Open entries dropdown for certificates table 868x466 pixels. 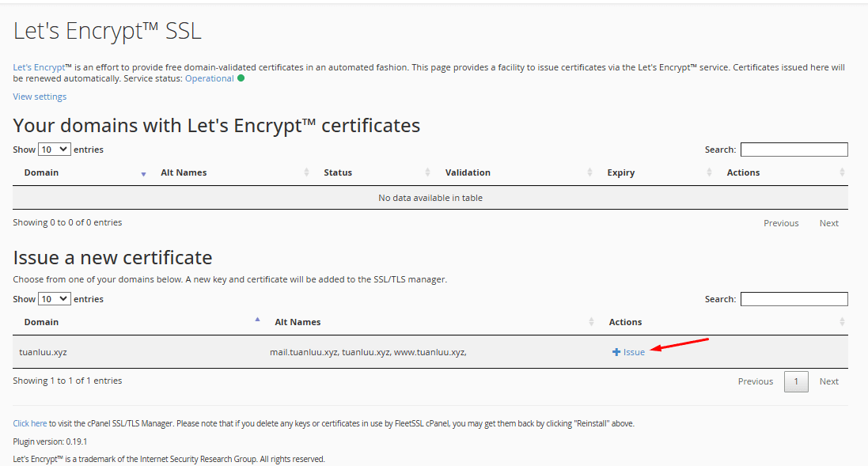click(55, 150)
